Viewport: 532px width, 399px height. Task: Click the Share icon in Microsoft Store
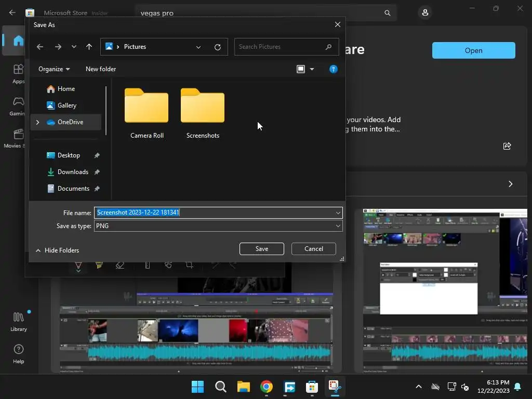click(x=507, y=146)
